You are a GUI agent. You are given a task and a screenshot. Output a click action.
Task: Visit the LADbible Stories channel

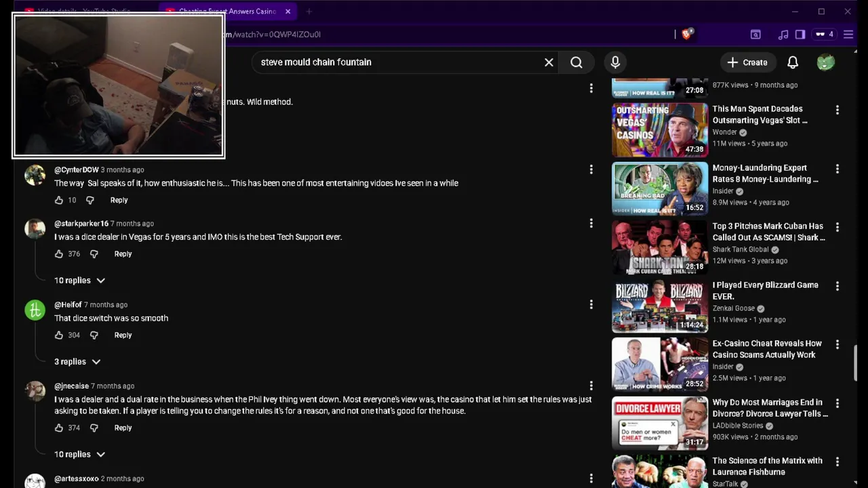click(x=738, y=426)
